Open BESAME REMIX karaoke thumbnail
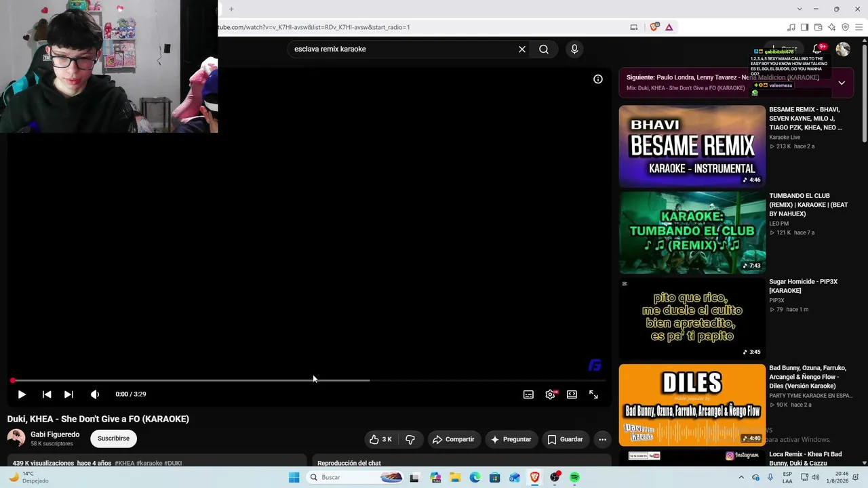 (692, 146)
